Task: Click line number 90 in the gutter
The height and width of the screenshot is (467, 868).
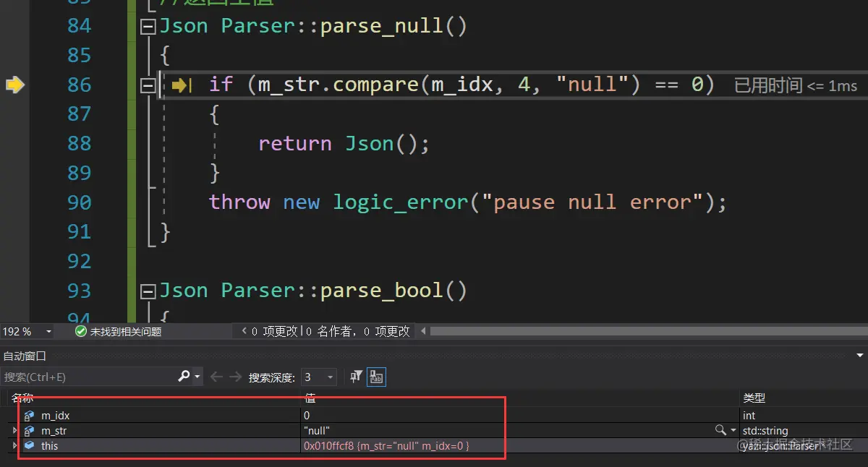Action: pyautogui.click(x=80, y=202)
